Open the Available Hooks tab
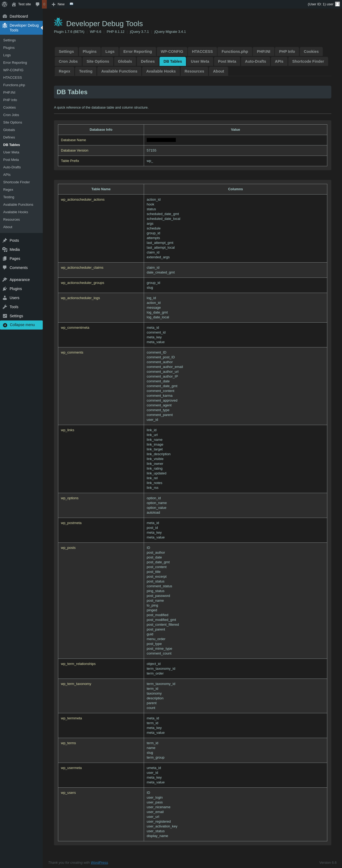Image resolution: width=342 pixels, height=868 pixels. point(161,71)
